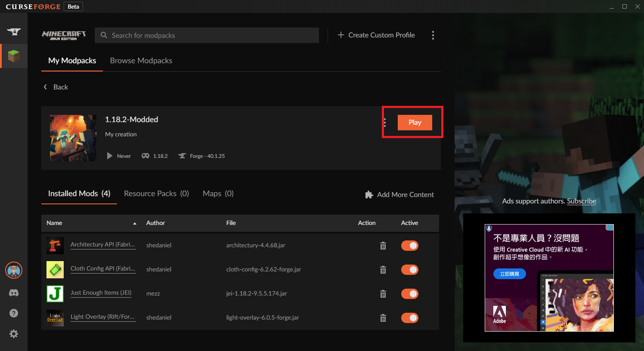Switch to Resource Packs tab
This screenshot has width=644, height=351.
(156, 194)
